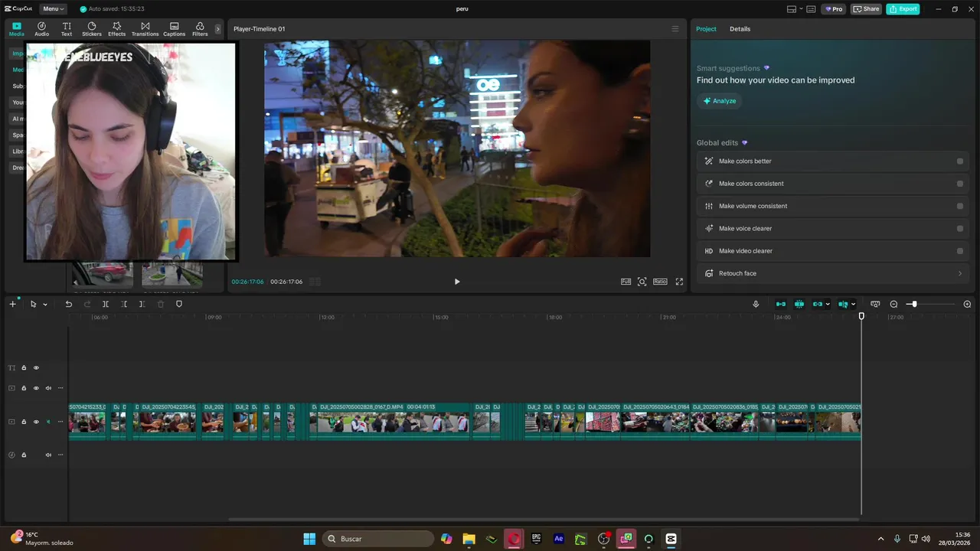The width and height of the screenshot is (980, 551).
Task: Split the clip at playhead
Action: click(x=106, y=304)
